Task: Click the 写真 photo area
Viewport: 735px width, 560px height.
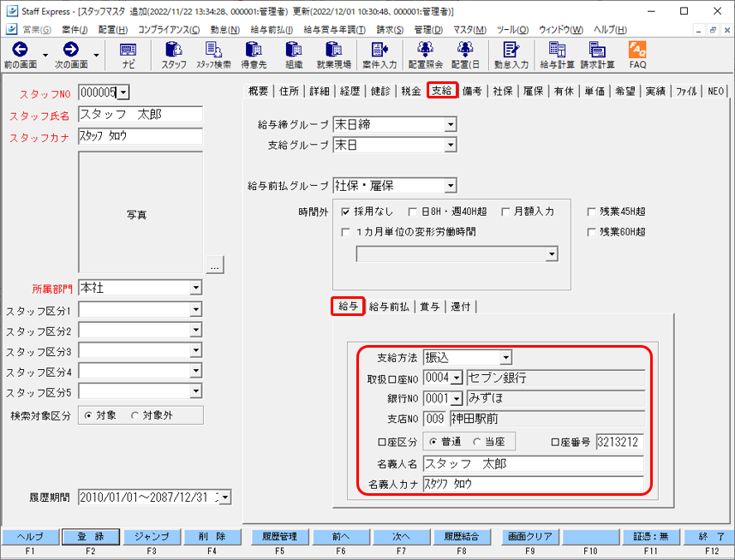Action: [x=140, y=212]
